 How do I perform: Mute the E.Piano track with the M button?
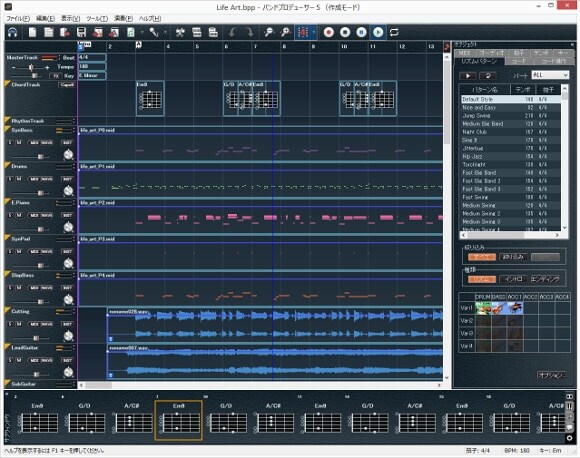coord(19,215)
